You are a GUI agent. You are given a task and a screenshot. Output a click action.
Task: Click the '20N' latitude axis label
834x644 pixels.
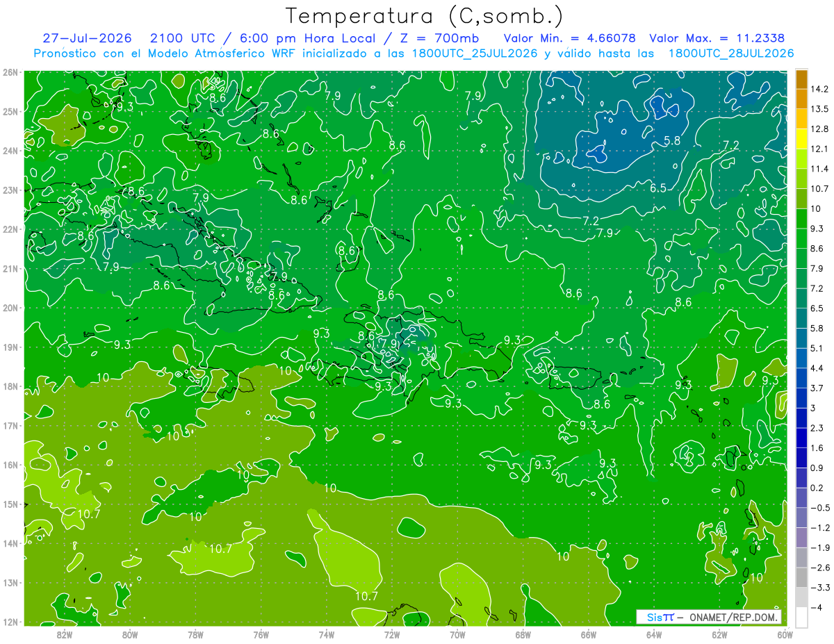(10, 308)
